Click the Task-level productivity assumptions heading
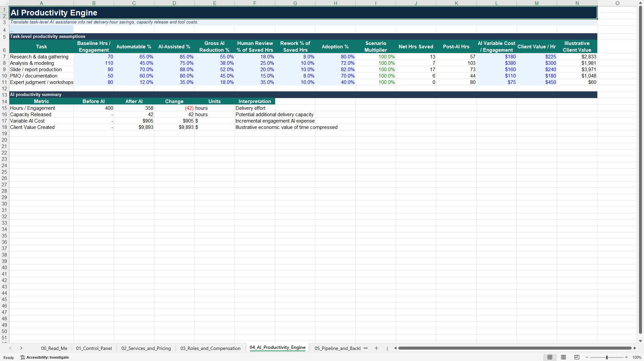 (48, 36)
